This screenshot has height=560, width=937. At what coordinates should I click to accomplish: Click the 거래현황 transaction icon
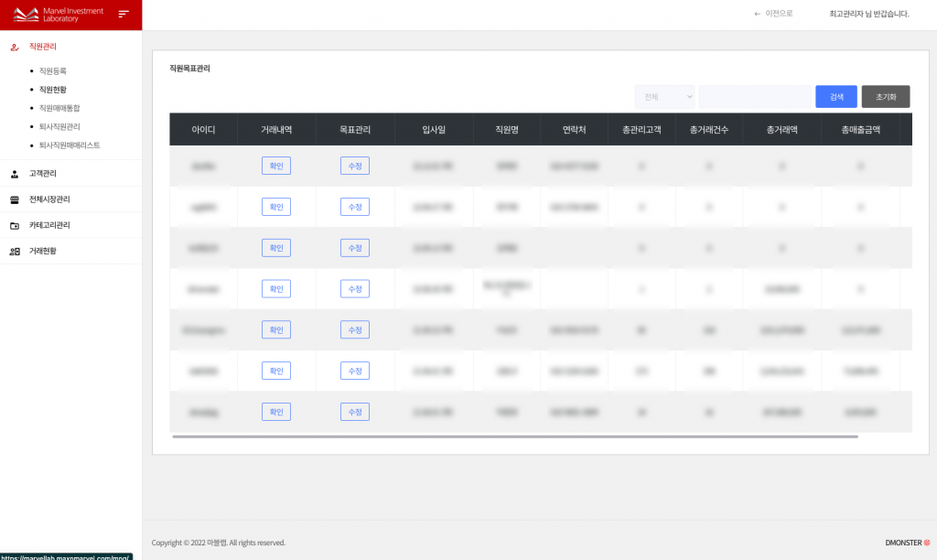pos(14,251)
